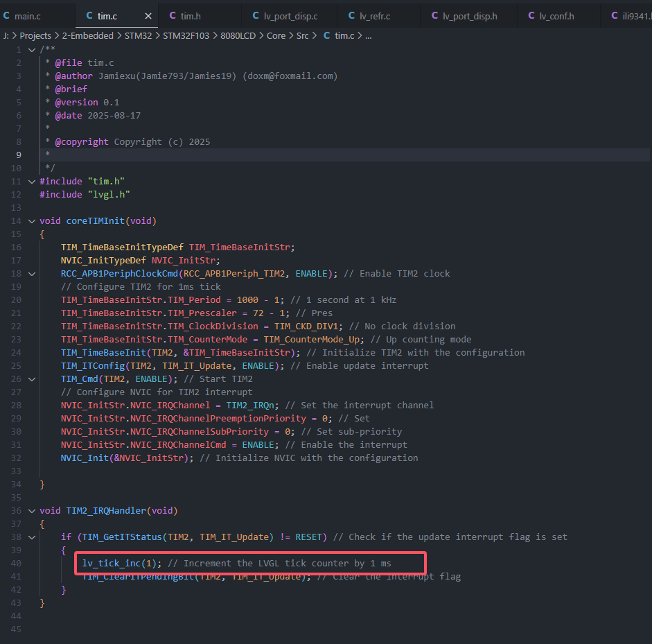
Task: Click the NVIC_InitTypeDef type name
Action: [x=103, y=261]
